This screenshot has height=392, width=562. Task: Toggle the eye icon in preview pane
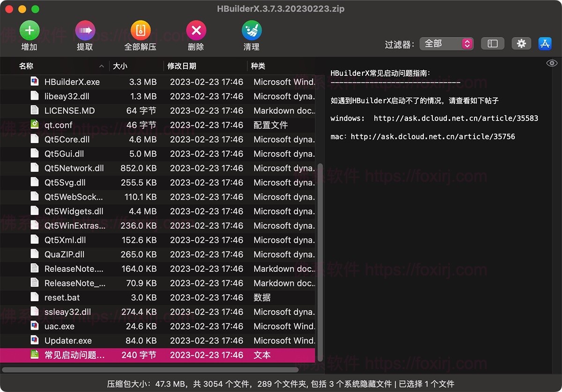pos(552,62)
